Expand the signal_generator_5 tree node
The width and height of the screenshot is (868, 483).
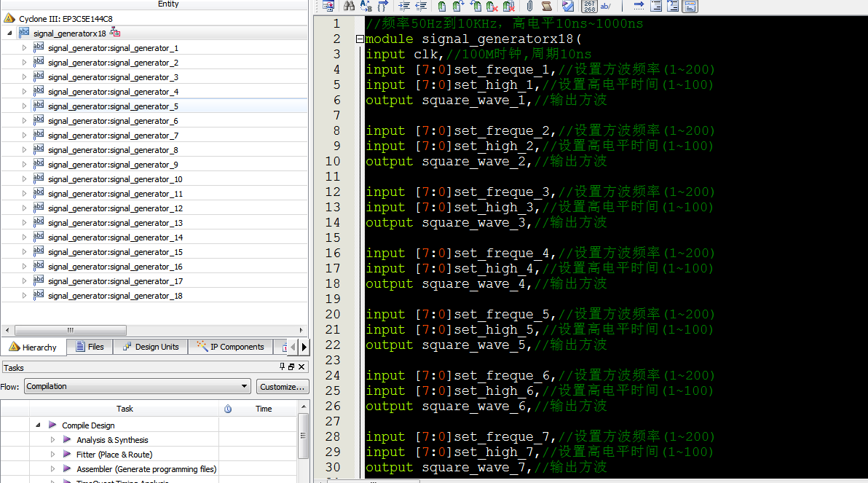pyautogui.click(x=24, y=106)
